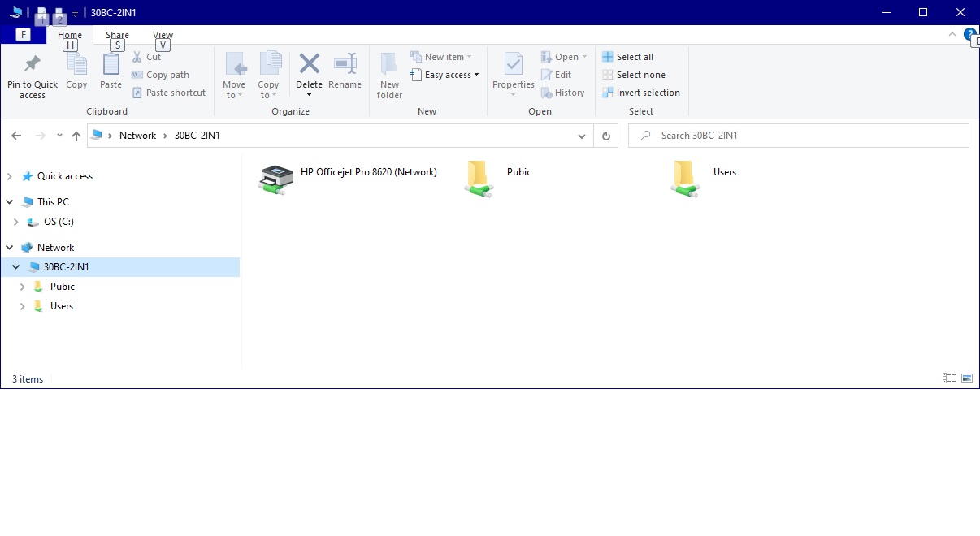The image size is (980, 536).
Task: Collapse the 30BC-2IN1 tree node
Action: [x=15, y=266]
